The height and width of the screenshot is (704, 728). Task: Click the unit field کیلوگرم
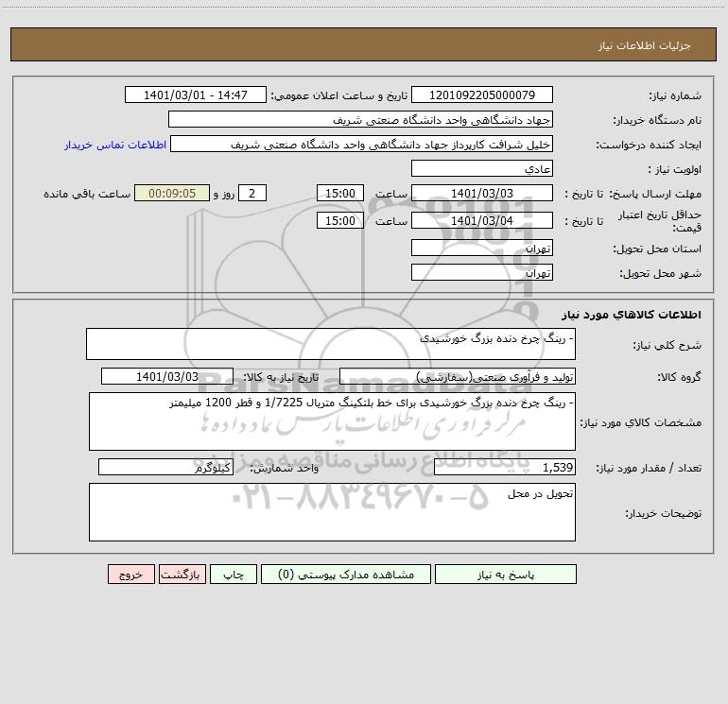[165, 467]
